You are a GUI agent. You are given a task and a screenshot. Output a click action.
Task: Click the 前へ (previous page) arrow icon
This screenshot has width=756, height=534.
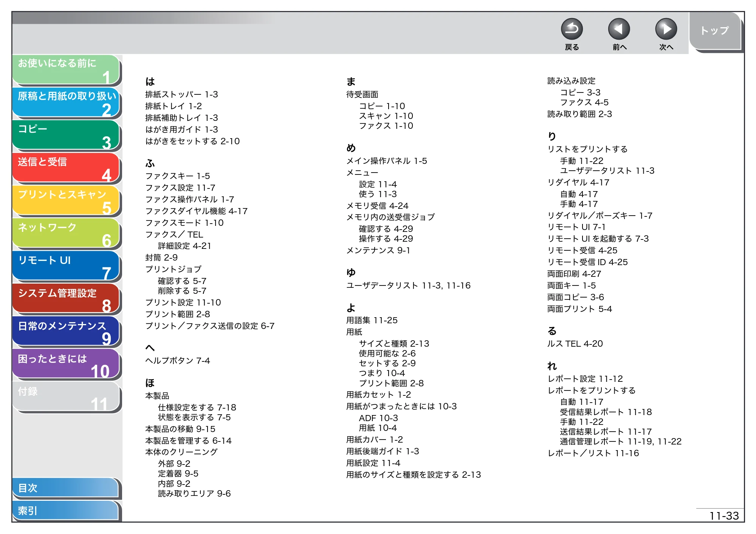click(x=619, y=29)
